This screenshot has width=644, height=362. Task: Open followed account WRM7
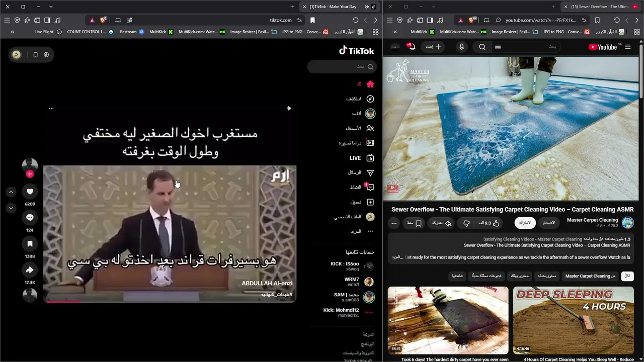(359, 282)
